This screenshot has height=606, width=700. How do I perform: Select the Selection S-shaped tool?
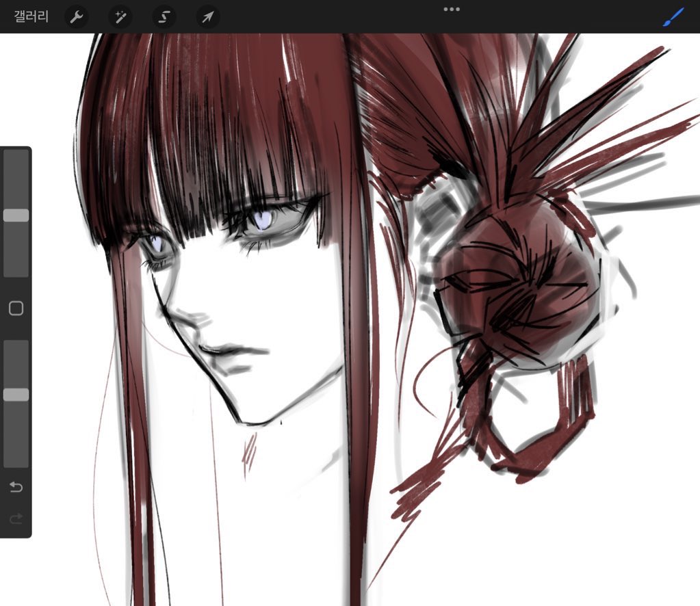click(x=164, y=17)
